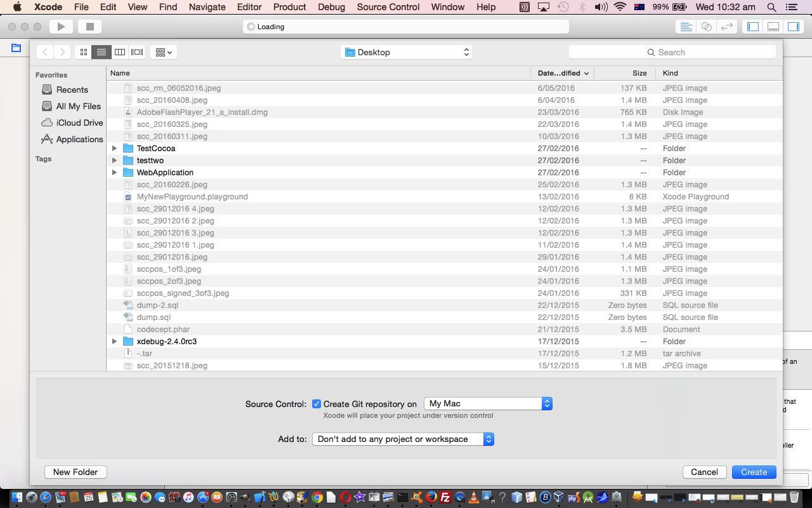Viewport: 812px width, 508px height.
Task: Click the Cancel button
Action: coord(704,472)
